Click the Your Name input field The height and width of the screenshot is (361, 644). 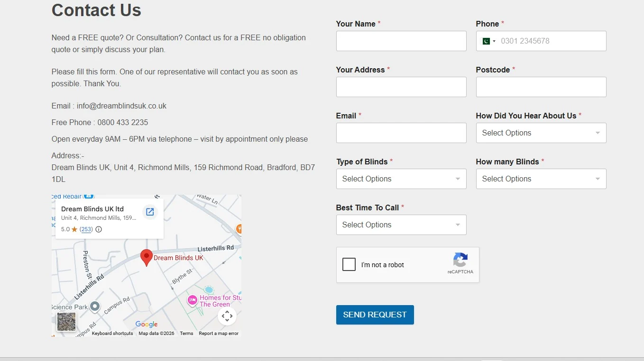point(401,41)
